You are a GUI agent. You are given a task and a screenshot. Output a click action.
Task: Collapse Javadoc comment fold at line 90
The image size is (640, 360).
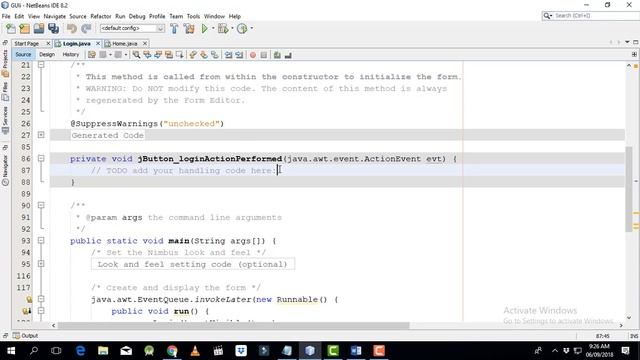point(41,205)
